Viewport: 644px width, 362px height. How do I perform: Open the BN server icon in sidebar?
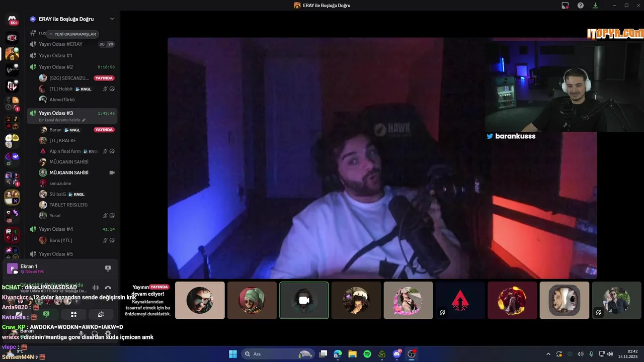(13, 38)
